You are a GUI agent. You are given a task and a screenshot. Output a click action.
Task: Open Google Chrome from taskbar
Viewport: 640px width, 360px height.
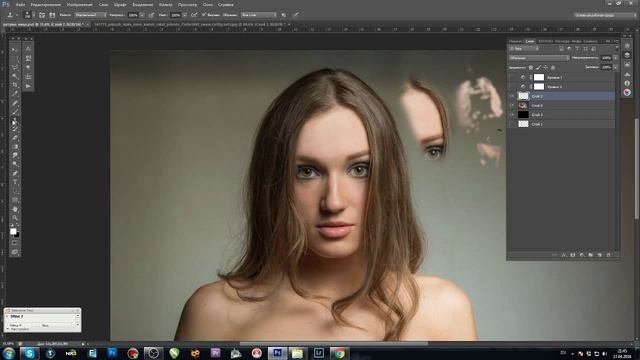[339, 353]
